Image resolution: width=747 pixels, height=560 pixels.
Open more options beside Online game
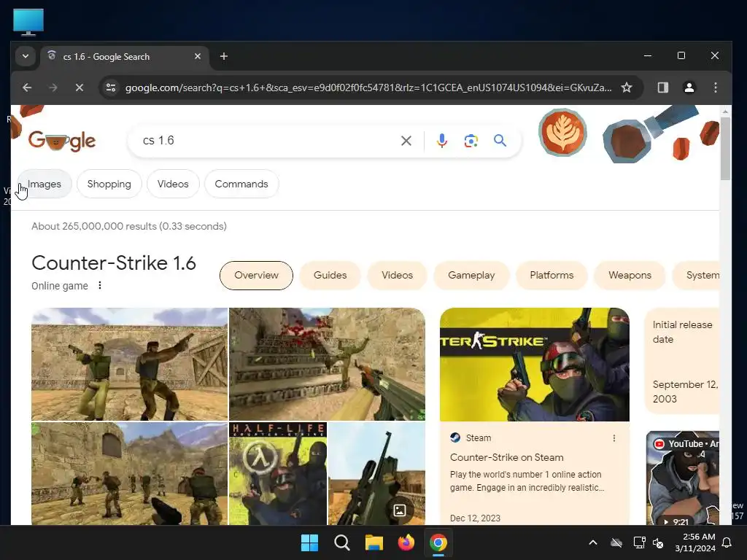pos(99,286)
